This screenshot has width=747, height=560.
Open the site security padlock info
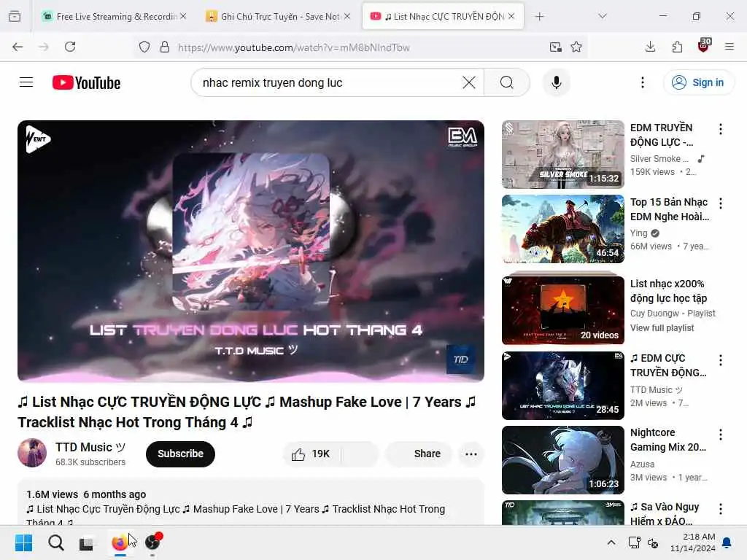pos(165,47)
